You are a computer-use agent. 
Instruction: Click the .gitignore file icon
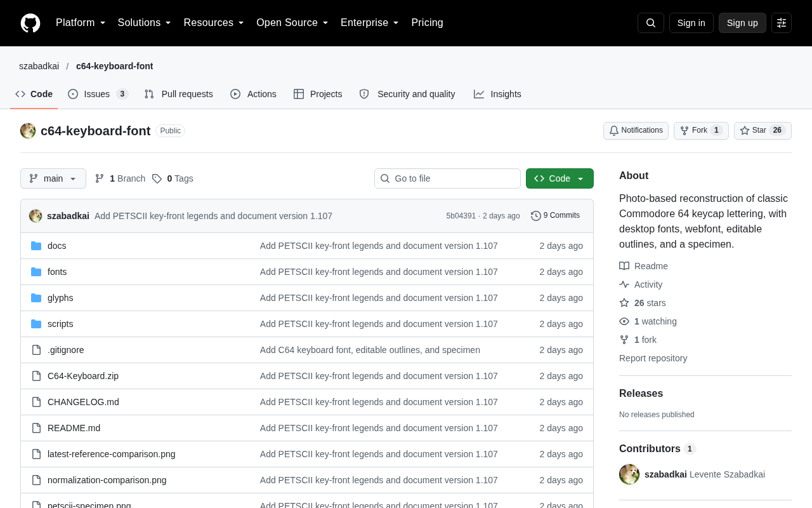coord(36,350)
